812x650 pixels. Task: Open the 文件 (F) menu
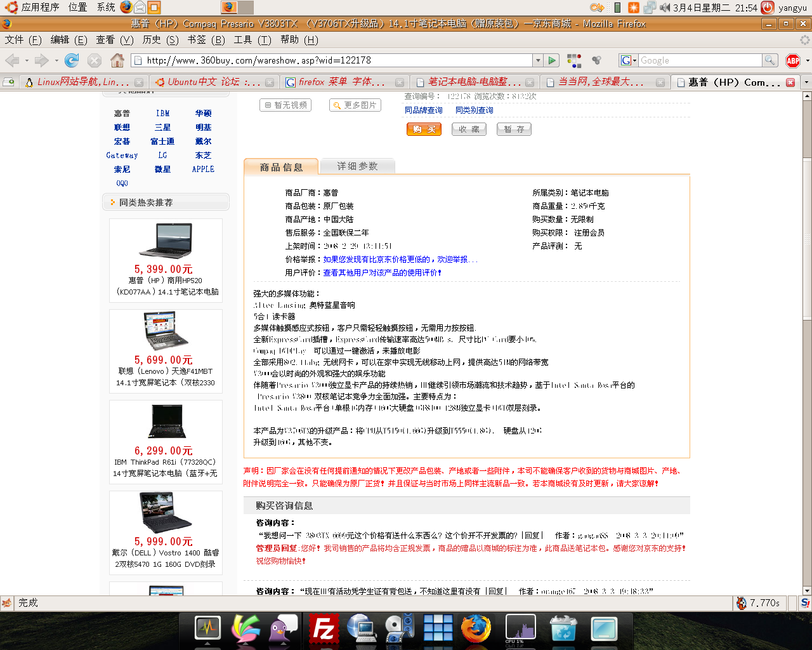[x=23, y=39]
